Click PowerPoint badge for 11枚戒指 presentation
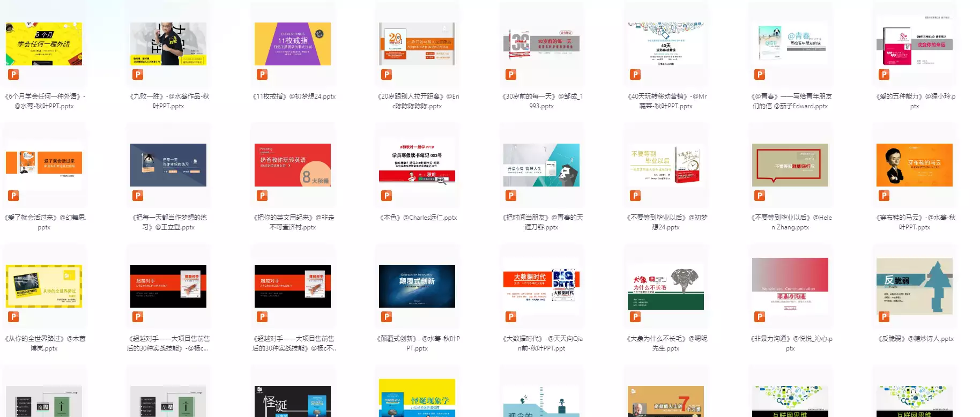The width and height of the screenshot is (980, 417). click(x=262, y=75)
